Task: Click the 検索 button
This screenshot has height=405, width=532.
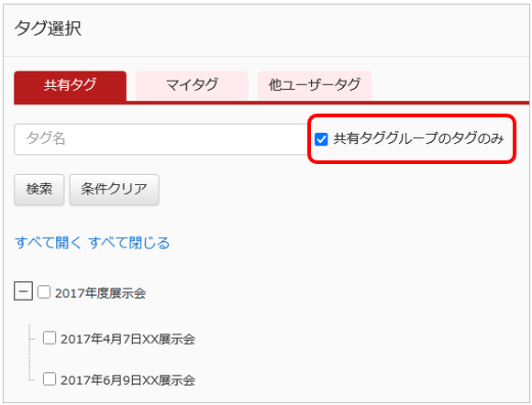Action: [39, 190]
